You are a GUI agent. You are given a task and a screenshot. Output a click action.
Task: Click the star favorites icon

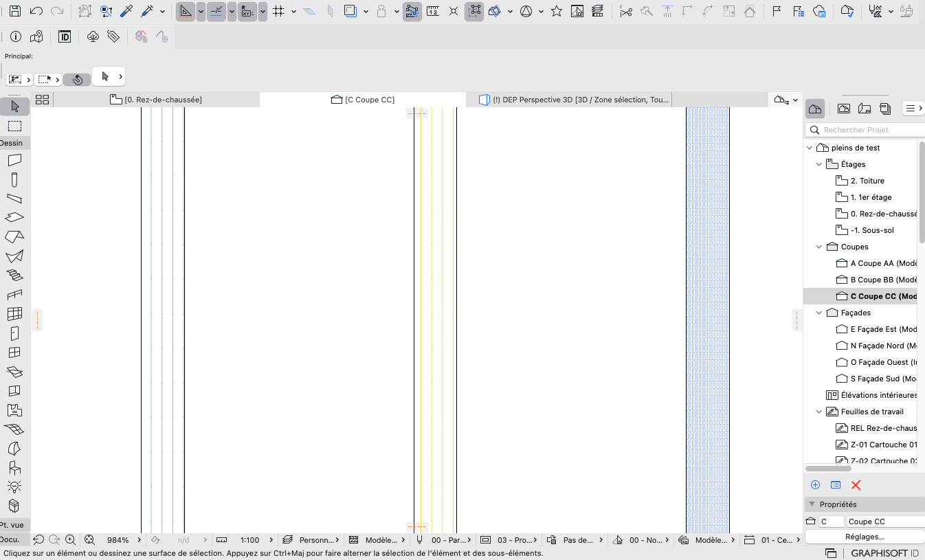click(x=557, y=11)
